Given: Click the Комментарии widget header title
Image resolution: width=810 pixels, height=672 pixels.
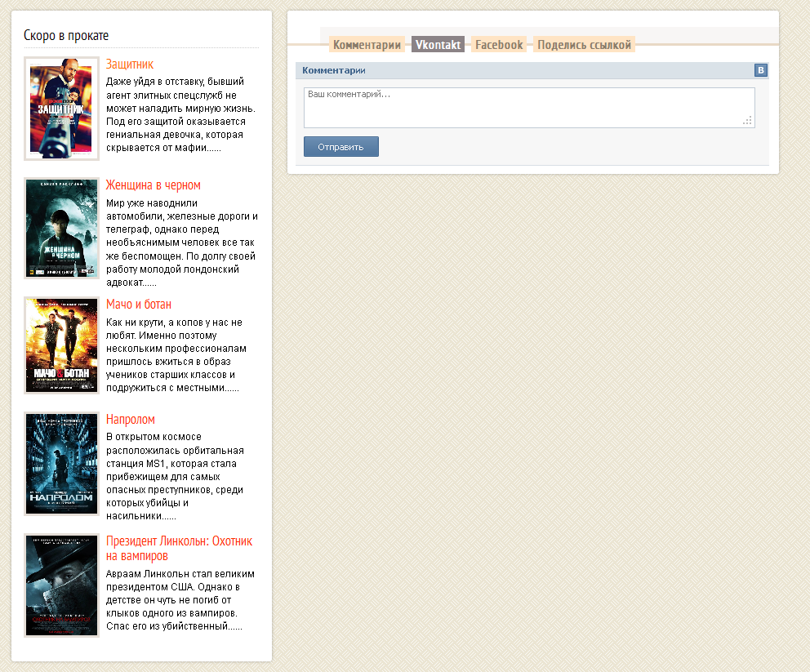Looking at the screenshot, I should click(333, 70).
